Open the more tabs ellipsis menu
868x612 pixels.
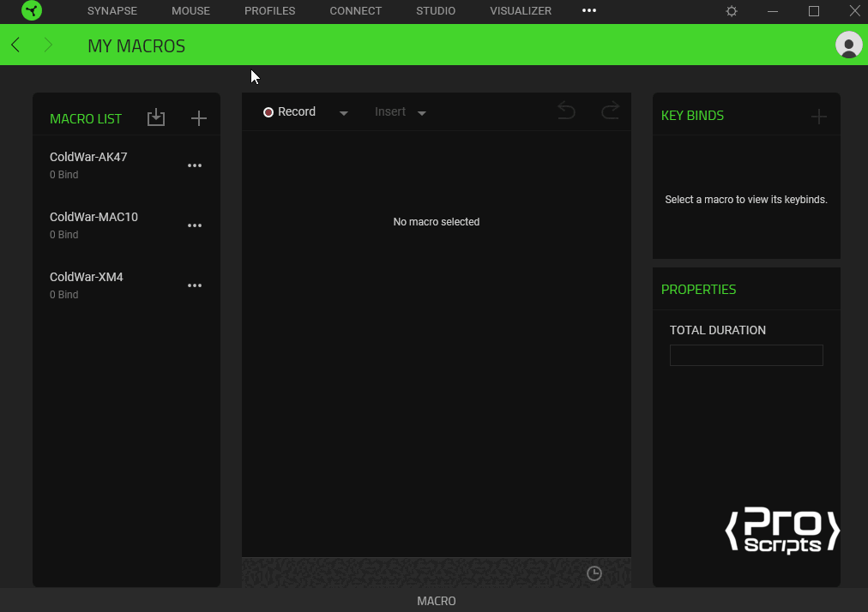[589, 11]
